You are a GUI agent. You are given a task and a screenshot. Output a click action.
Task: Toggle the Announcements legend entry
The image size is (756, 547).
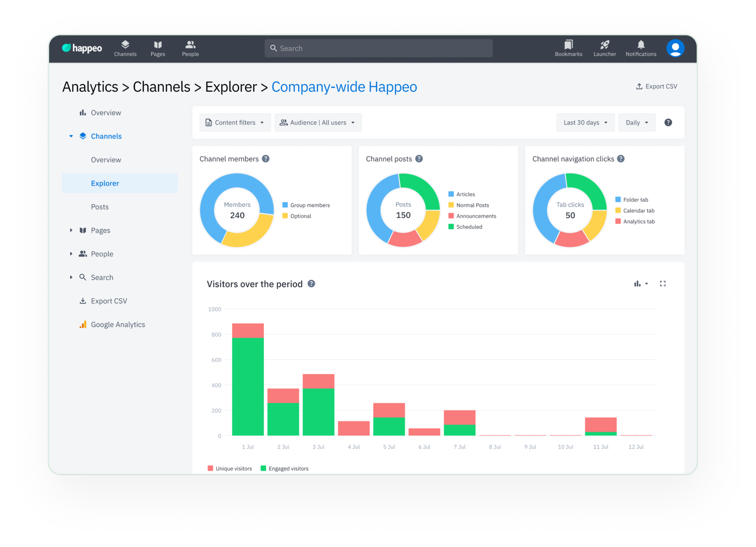click(x=472, y=216)
